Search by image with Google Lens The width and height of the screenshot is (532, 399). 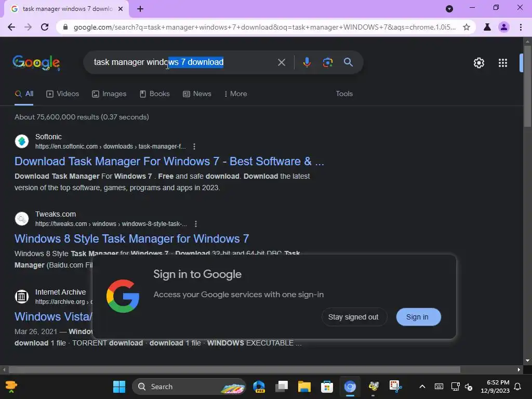pos(327,62)
